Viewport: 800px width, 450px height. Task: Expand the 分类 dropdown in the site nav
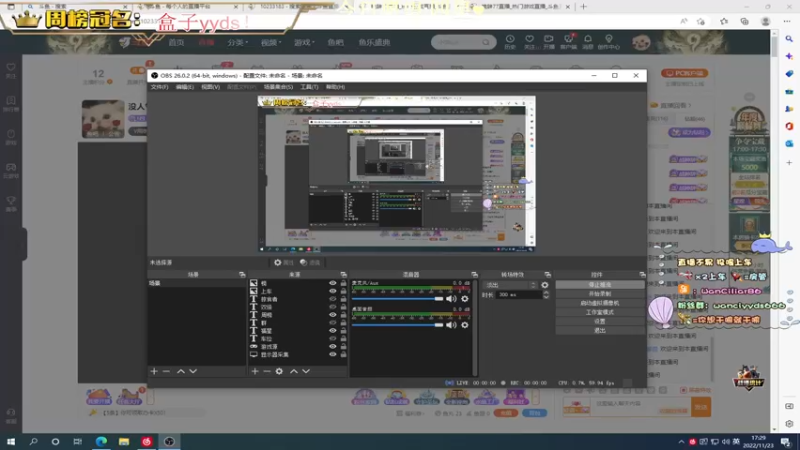coord(237,42)
